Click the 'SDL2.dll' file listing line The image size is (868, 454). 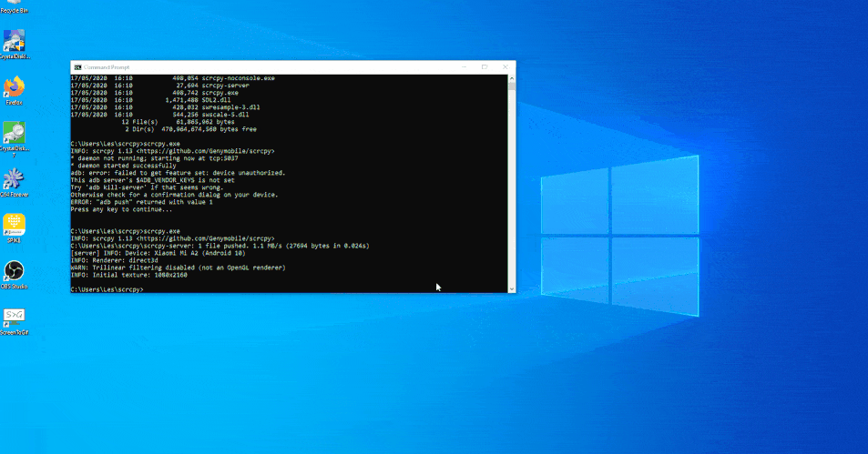(x=150, y=100)
